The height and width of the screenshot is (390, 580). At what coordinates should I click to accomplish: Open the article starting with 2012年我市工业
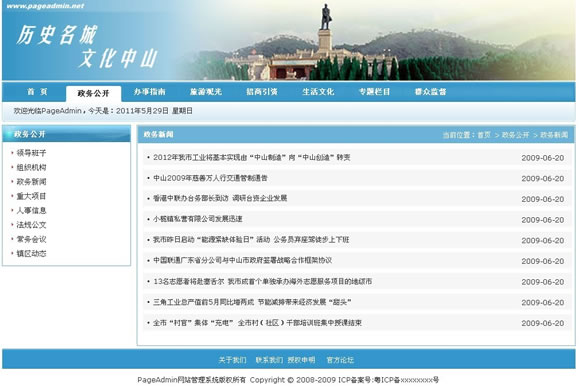(x=252, y=157)
